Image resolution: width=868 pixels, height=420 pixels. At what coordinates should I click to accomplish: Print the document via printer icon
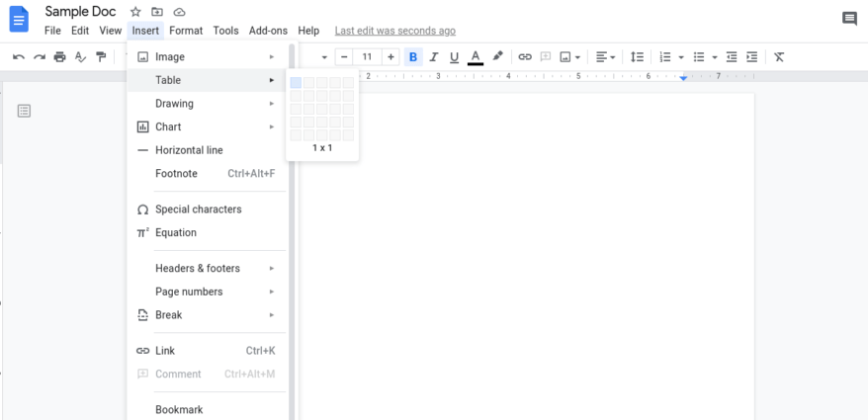click(x=59, y=56)
